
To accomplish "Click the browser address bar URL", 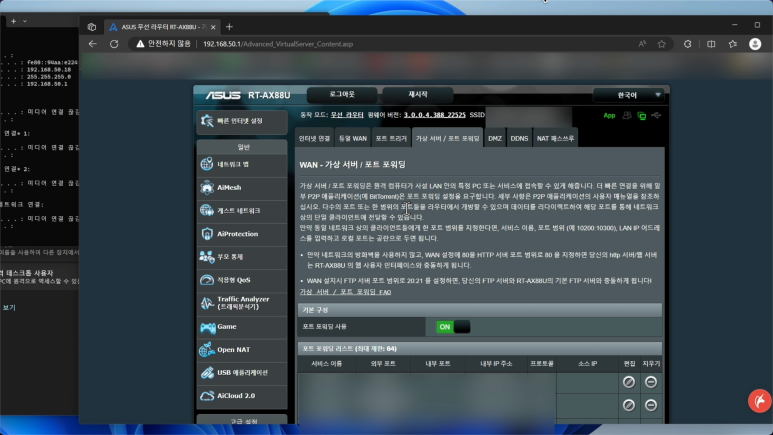I will pyautogui.click(x=278, y=44).
